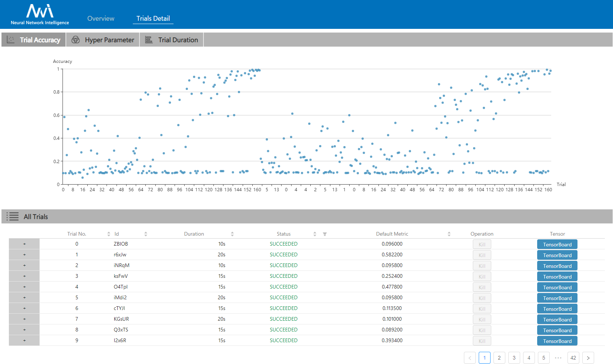
Task: Switch to the Overview tab
Action: click(x=100, y=18)
